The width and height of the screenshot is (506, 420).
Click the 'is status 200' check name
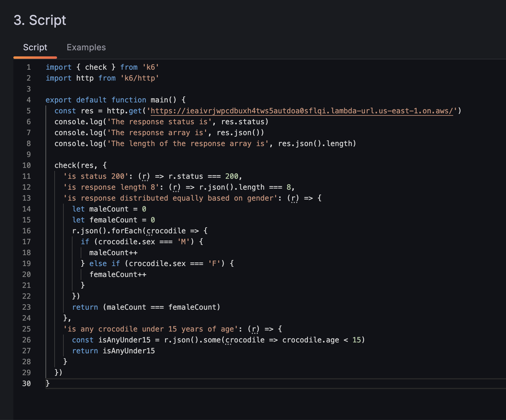tap(96, 176)
